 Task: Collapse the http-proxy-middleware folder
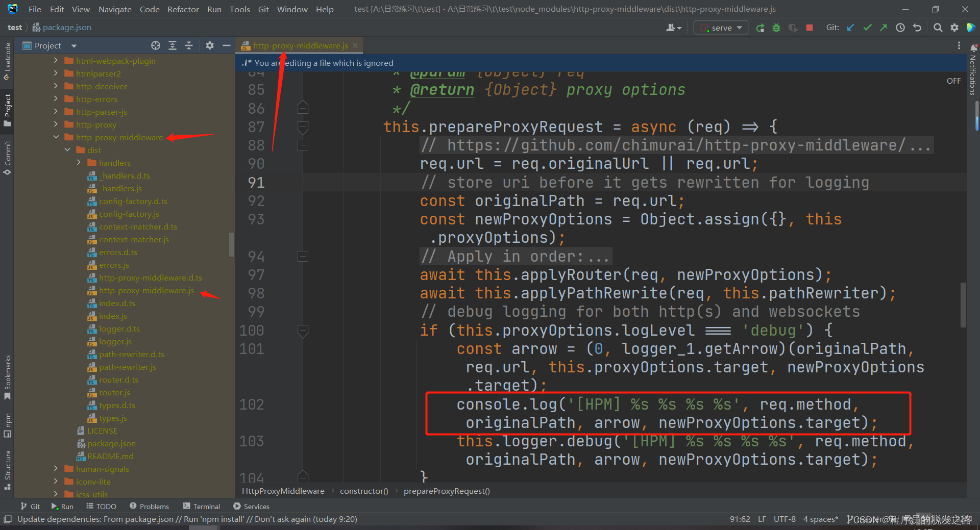coord(56,137)
